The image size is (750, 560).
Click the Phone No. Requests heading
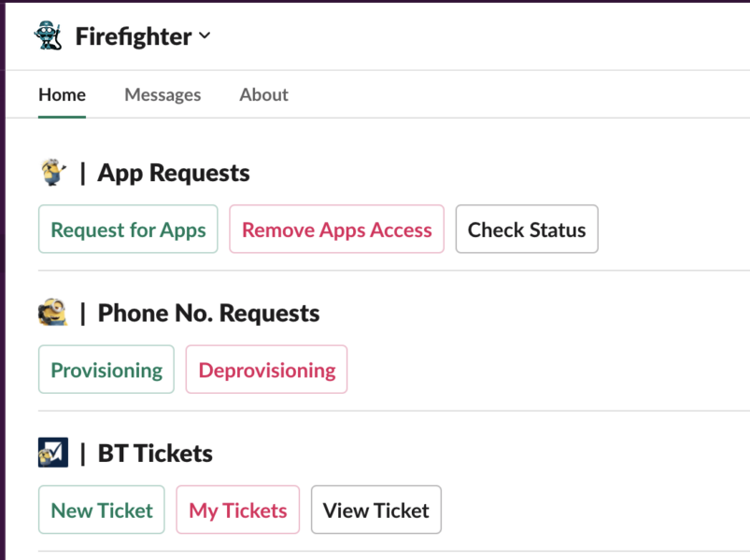208,313
